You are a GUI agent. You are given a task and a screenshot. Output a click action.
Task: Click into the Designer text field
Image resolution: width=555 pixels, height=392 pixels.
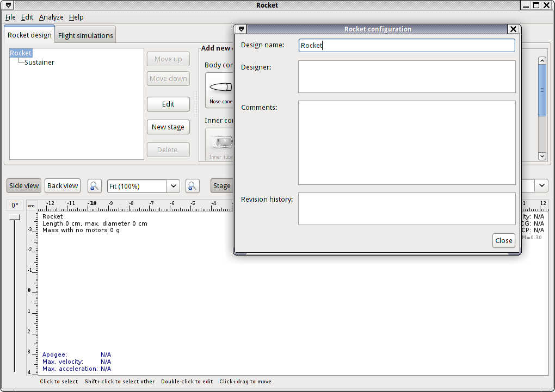[x=406, y=77]
